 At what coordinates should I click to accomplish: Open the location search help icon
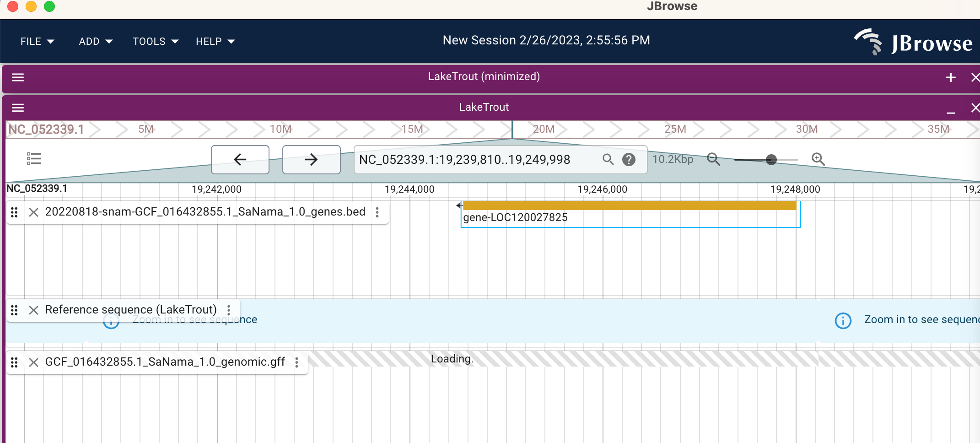click(629, 159)
